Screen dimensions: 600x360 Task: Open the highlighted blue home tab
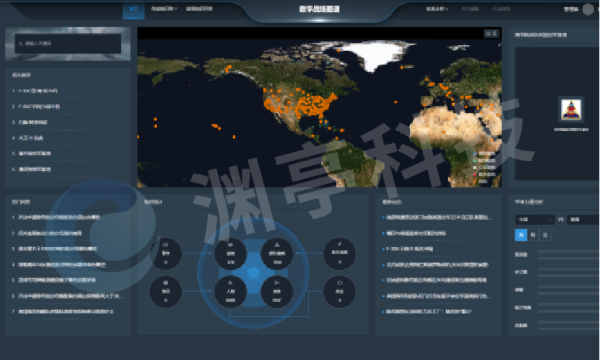pos(134,9)
